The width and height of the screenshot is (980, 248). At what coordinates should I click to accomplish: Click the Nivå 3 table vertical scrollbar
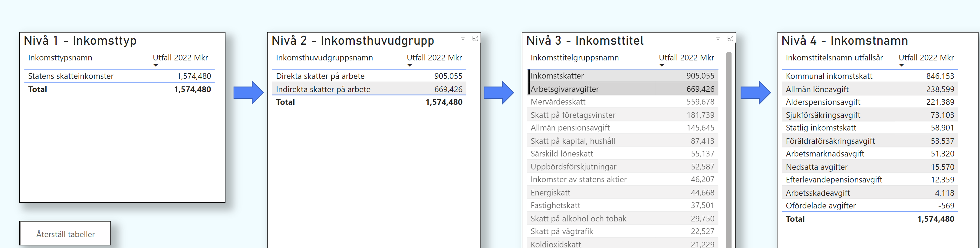tap(728, 152)
